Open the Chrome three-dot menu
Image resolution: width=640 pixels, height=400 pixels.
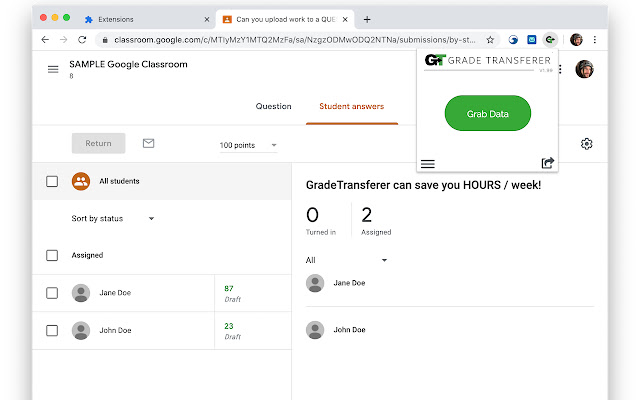(595, 40)
